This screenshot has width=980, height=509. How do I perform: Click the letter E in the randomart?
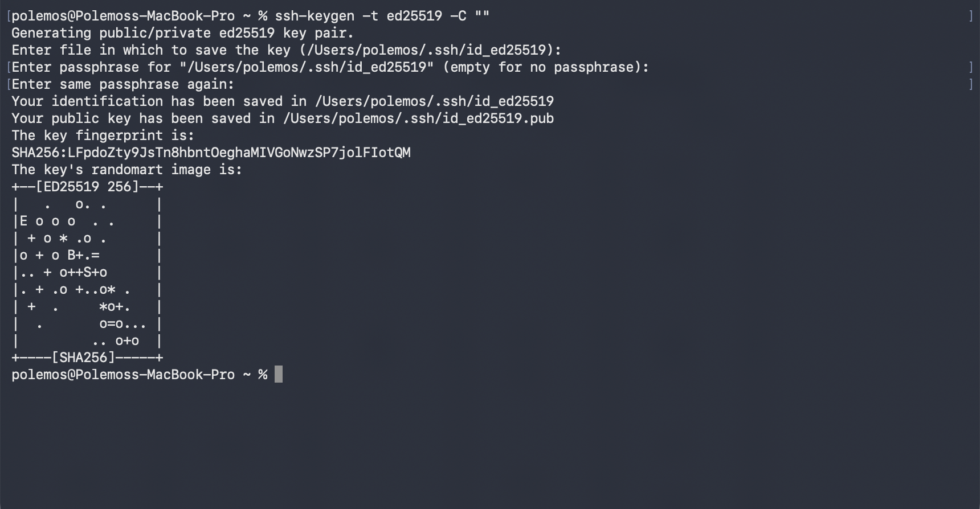tap(23, 221)
